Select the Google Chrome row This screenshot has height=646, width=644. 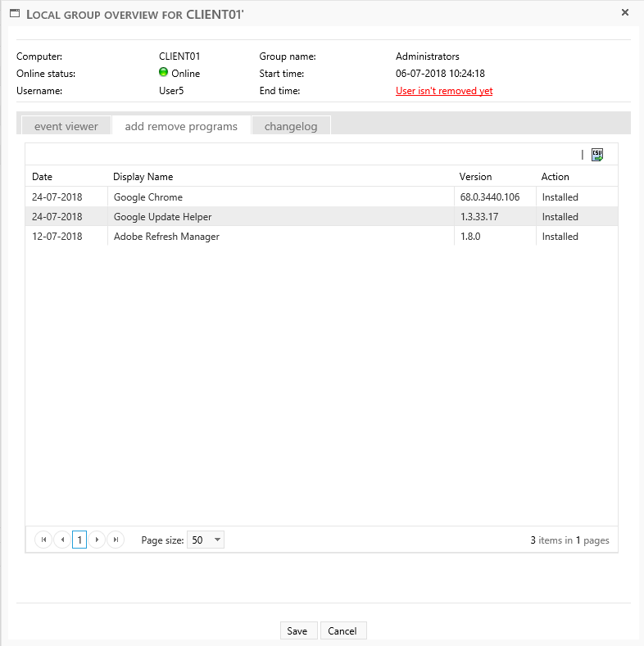point(147,197)
